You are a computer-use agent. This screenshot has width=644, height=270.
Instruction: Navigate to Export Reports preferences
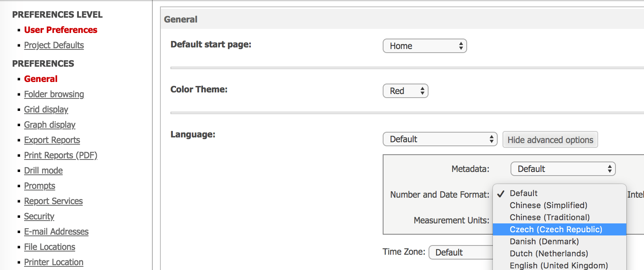pyautogui.click(x=52, y=140)
